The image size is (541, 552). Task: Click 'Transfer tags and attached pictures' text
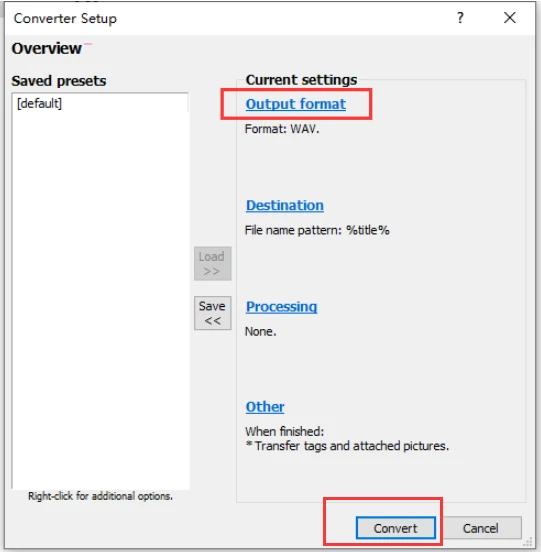pyautogui.click(x=351, y=446)
